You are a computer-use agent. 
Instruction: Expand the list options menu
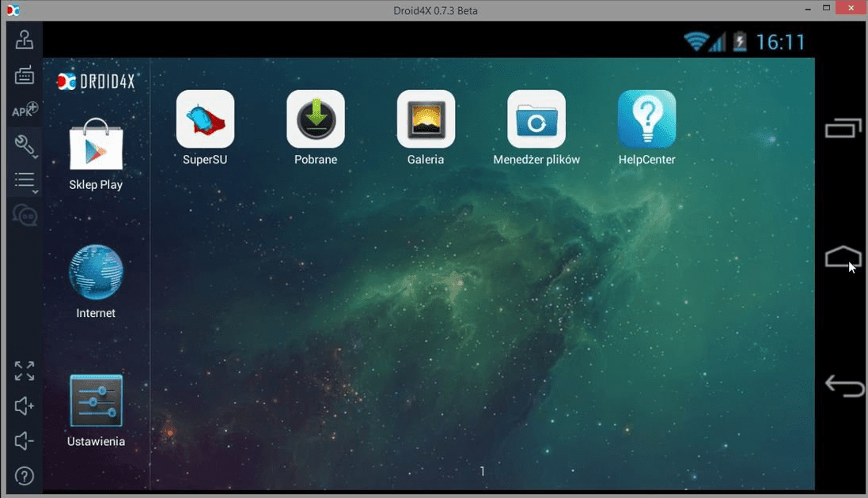25,182
